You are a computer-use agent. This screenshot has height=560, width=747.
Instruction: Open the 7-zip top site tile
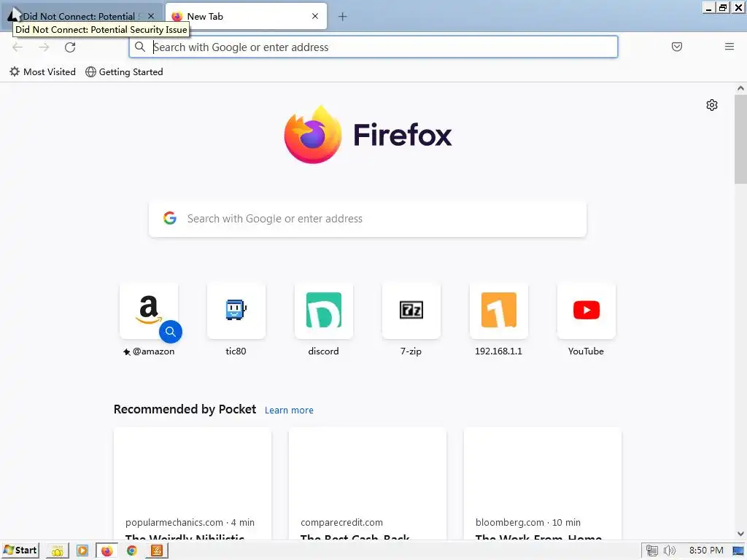pos(411,311)
